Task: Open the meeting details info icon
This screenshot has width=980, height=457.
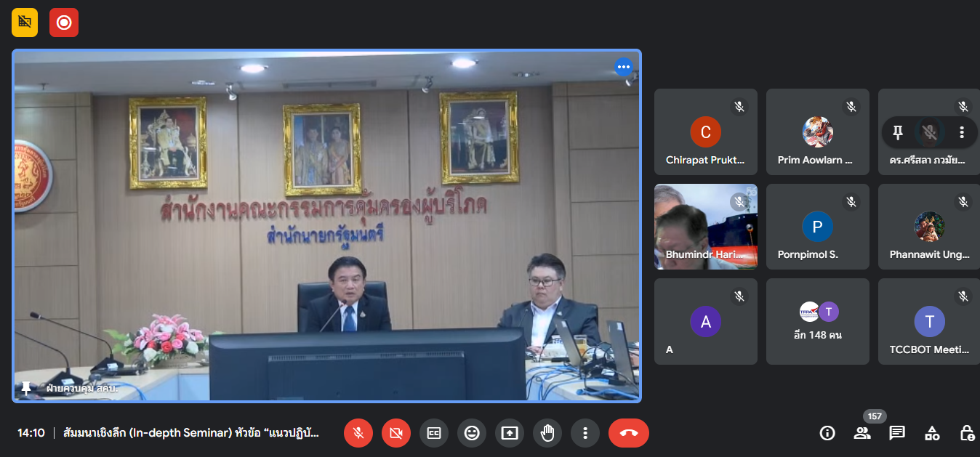Action: coord(827,433)
